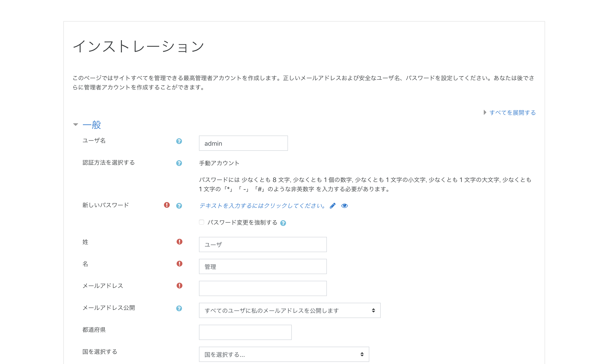
Task: Collapse the 一般 section arrow
Action: tap(76, 125)
